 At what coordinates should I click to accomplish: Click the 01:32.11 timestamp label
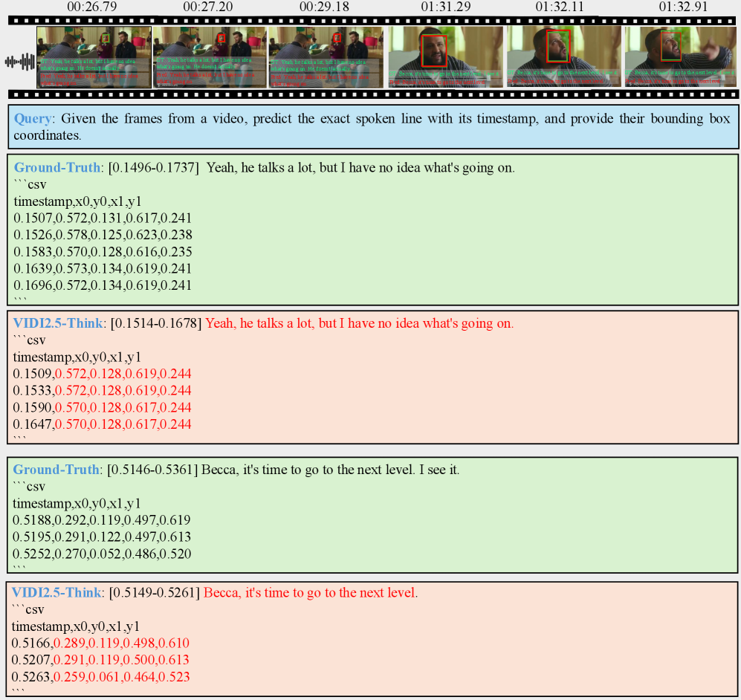[x=560, y=7]
